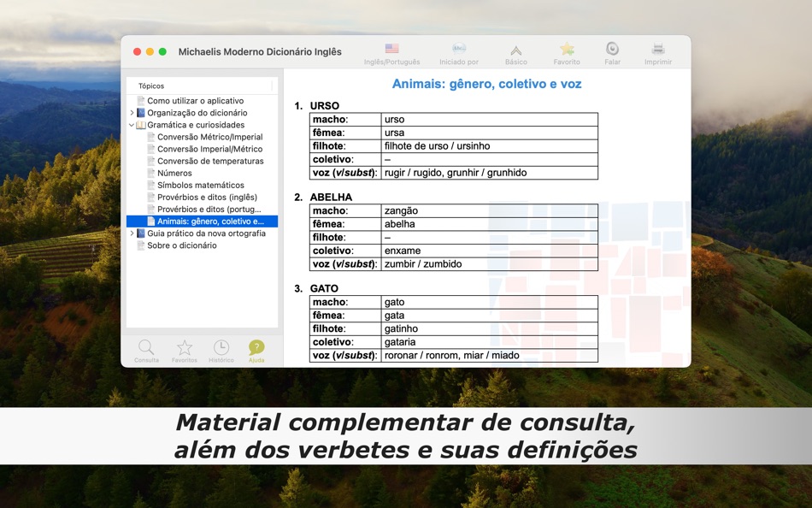The width and height of the screenshot is (812, 508).
Task: Click the cell 'zangão'
Action: pos(490,210)
